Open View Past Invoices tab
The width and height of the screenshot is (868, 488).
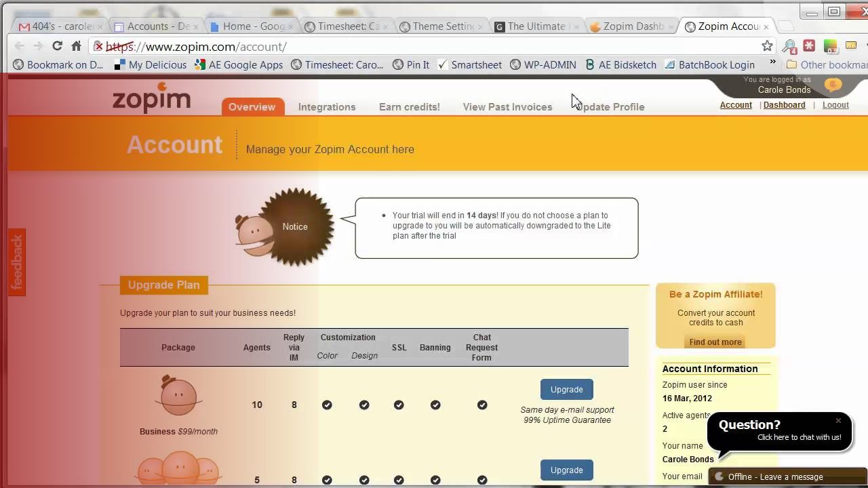507,106
